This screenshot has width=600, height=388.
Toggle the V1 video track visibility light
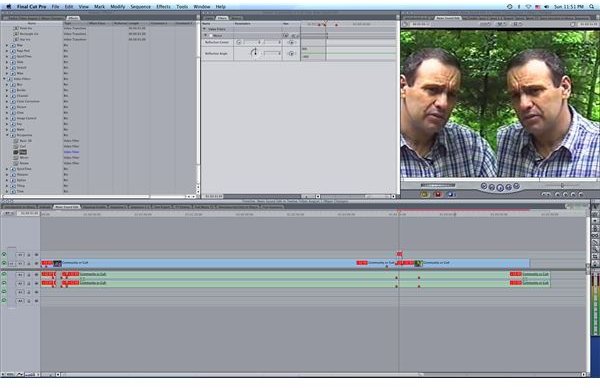[x=4, y=263]
